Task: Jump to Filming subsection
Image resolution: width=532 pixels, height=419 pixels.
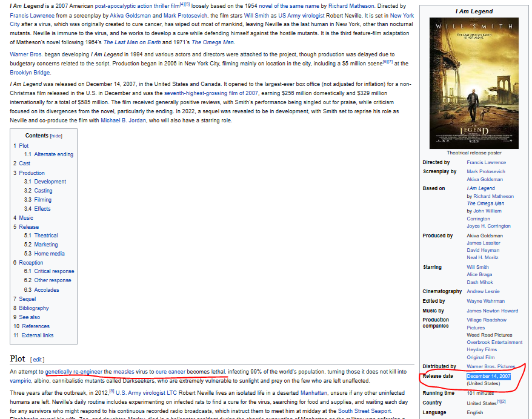Action: point(43,200)
